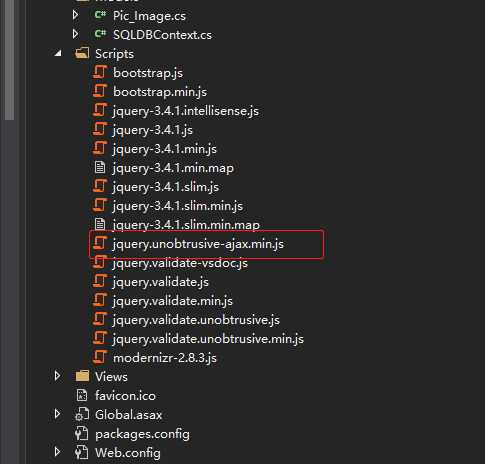Click the Global.asax file icon
Screen dimensions: 485x464
pos(82,414)
